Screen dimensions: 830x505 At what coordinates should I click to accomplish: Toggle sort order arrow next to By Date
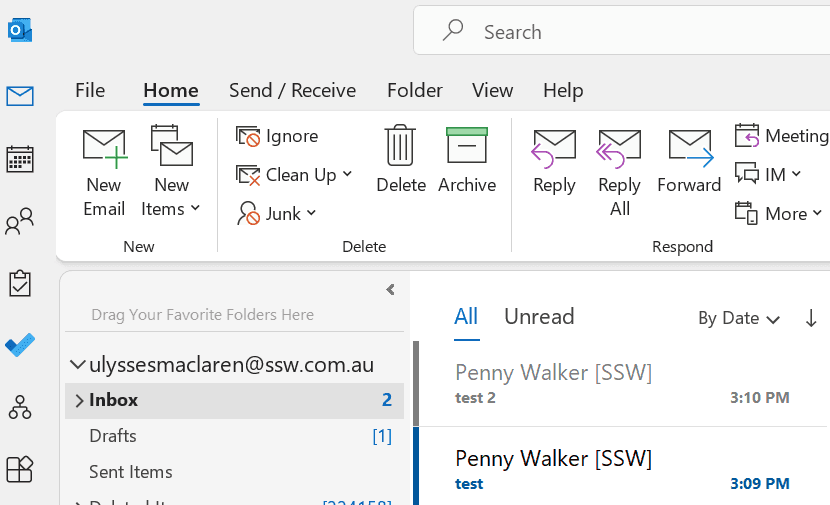811,318
